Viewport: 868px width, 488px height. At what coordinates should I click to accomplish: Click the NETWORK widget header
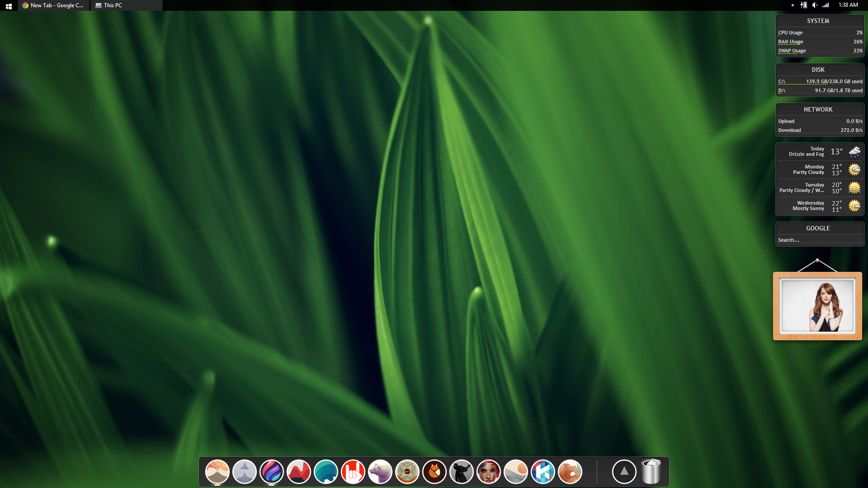(x=818, y=109)
